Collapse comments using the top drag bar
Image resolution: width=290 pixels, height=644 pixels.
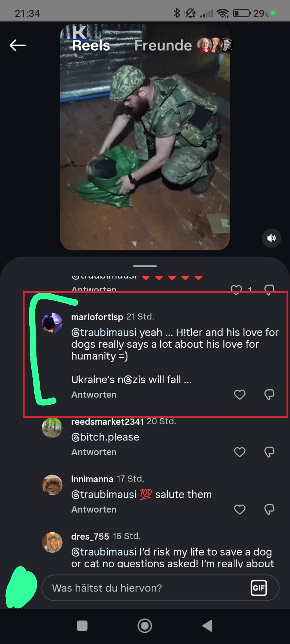tap(145, 266)
